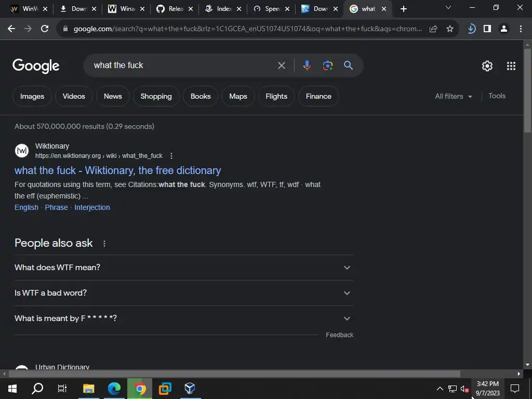
Task: Open a new tab with plus icon
Action: [403, 9]
